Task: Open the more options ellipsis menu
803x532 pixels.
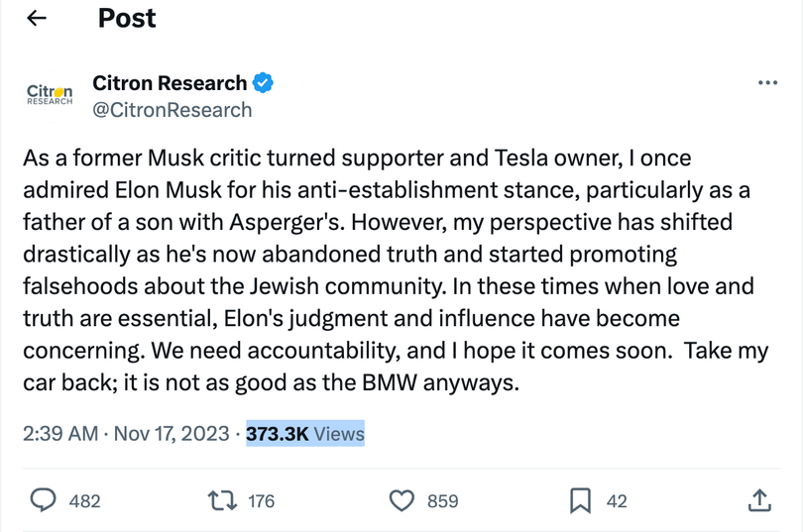Action: pos(766,83)
